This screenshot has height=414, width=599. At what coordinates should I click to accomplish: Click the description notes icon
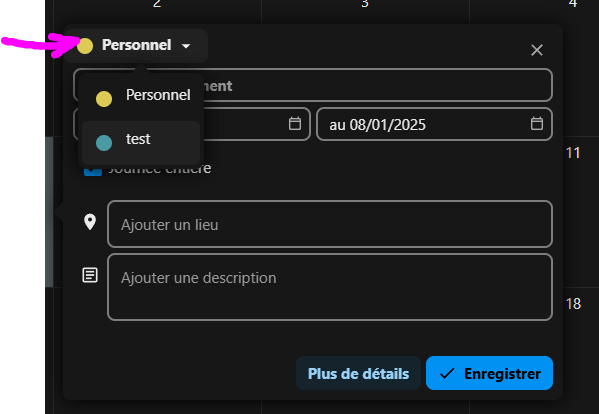click(90, 275)
